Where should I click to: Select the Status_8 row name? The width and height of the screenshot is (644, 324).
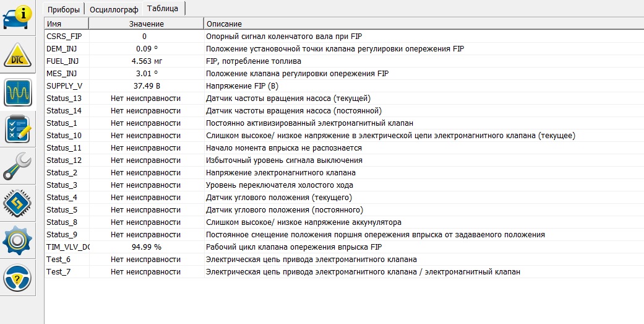point(62,222)
